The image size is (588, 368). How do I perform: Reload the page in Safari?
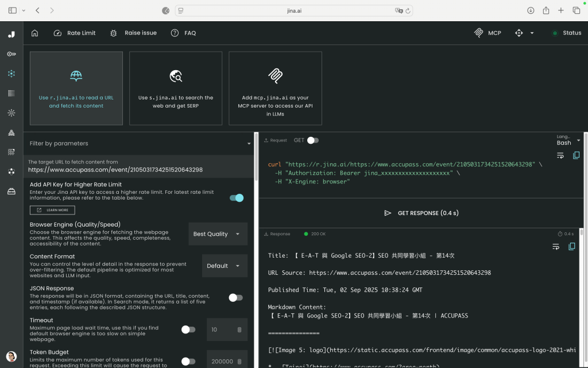[x=408, y=10]
